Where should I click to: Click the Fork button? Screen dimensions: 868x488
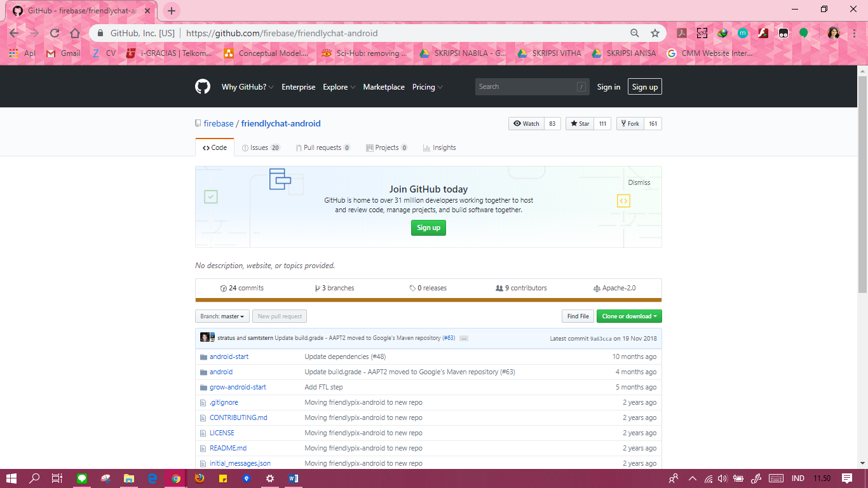pos(630,124)
